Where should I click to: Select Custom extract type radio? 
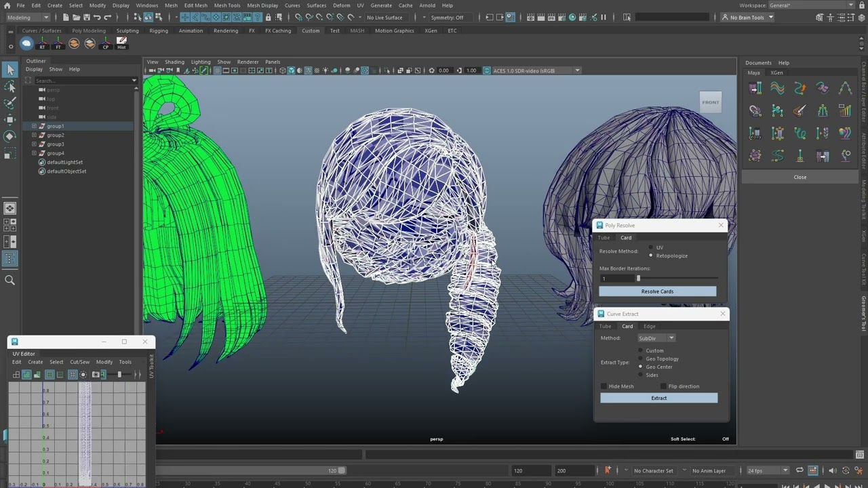coord(641,350)
